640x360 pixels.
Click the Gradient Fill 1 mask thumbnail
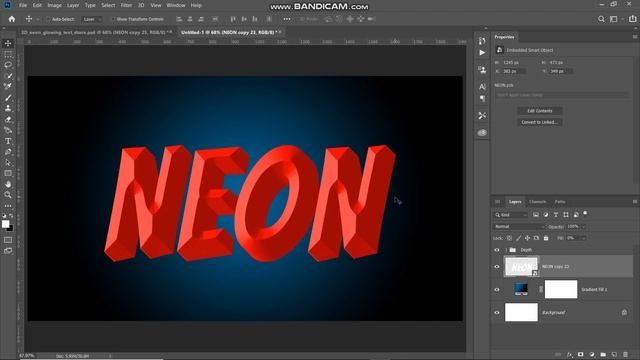[x=561, y=289]
